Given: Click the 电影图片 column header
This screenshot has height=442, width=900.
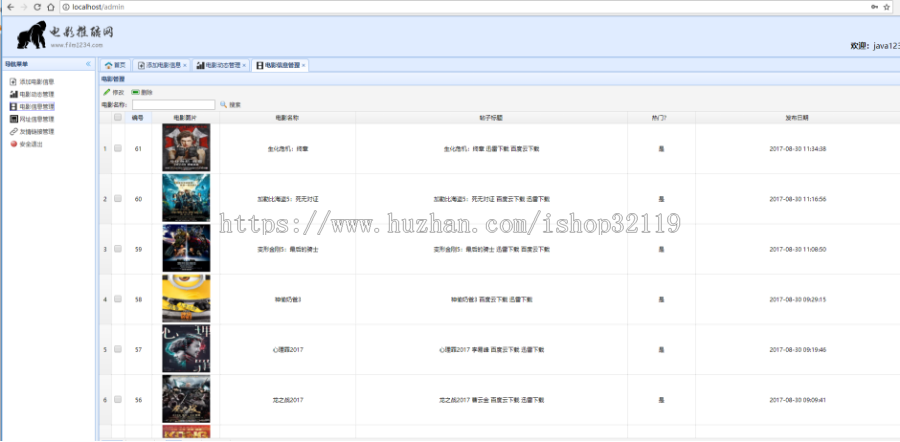Looking at the screenshot, I should coord(186,118).
